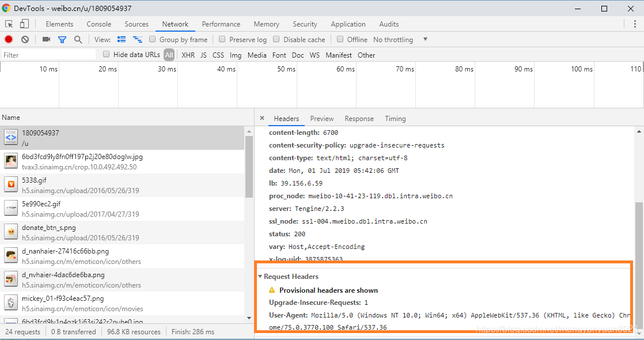Enable the Preserve log checkbox

pos(222,39)
